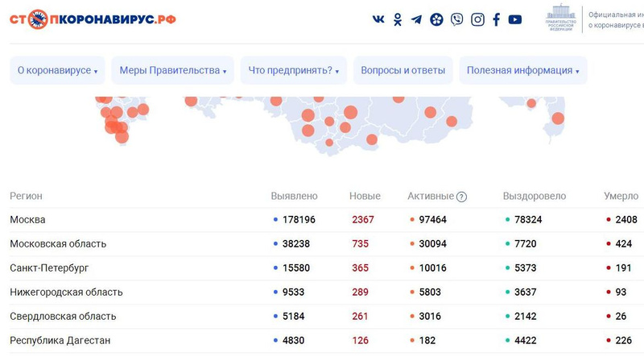This screenshot has width=644, height=357.
Task: Open the Instagram page icon
Action: (477, 19)
